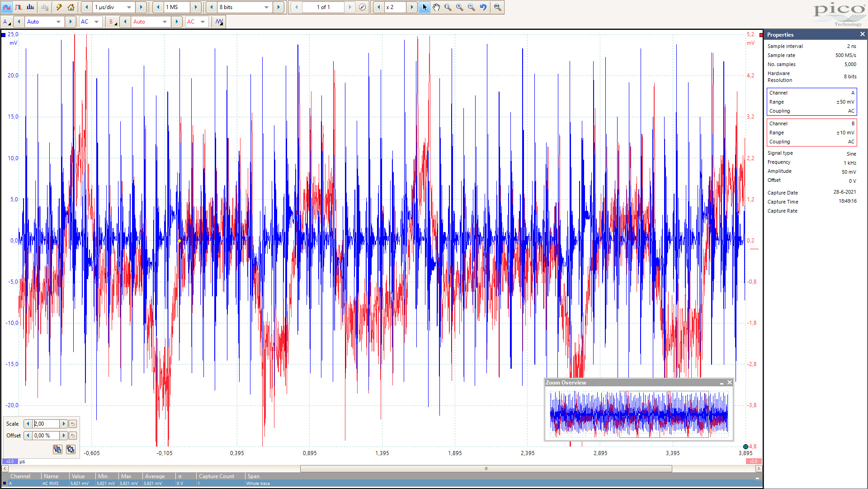Select the normal pointer tool
Image resolution: width=868 pixels, height=489 pixels.
pyautogui.click(x=425, y=7)
